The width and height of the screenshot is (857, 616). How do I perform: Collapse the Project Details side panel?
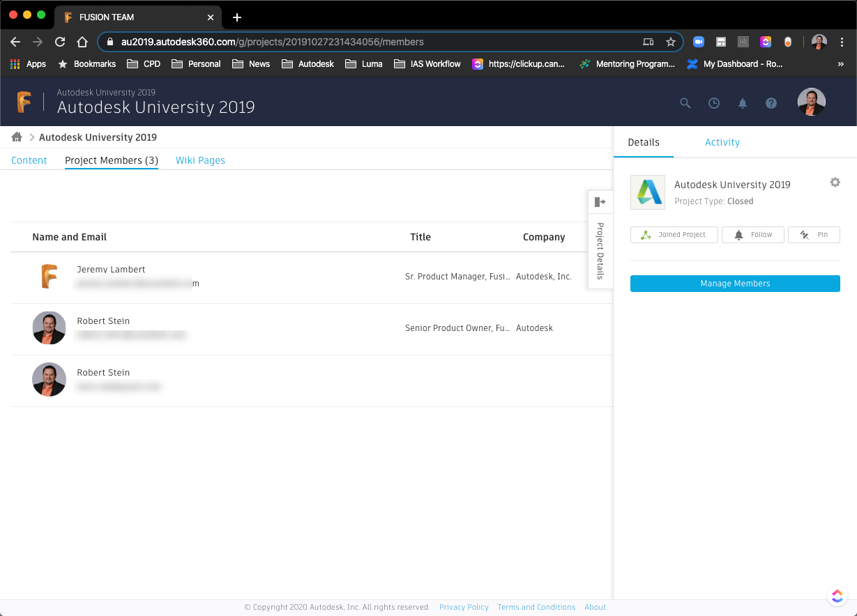click(600, 202)
